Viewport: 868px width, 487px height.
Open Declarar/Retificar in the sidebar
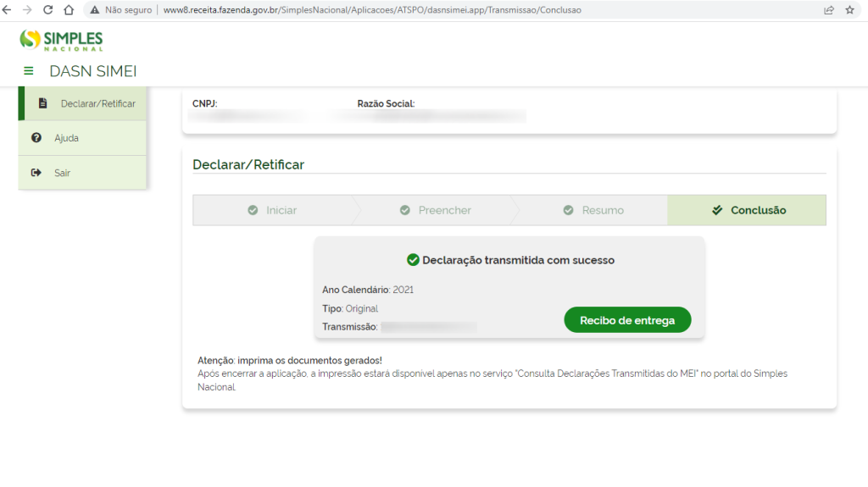[x=97, y=103]
